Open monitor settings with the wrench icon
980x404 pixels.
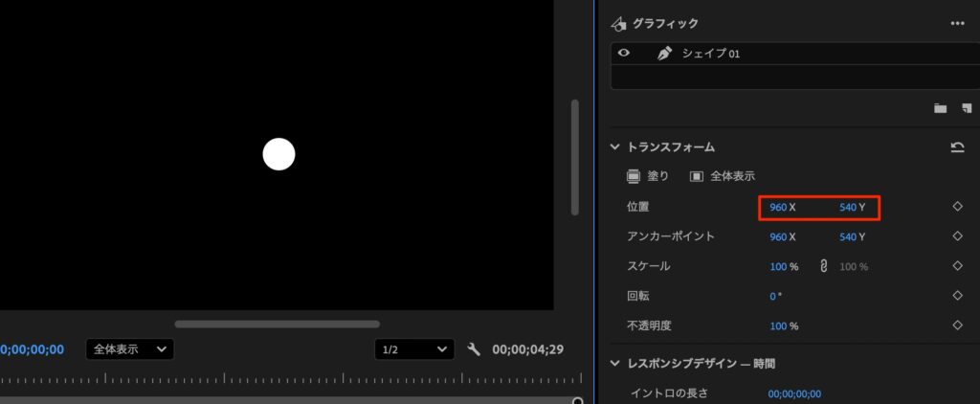(x=473, y=349)
